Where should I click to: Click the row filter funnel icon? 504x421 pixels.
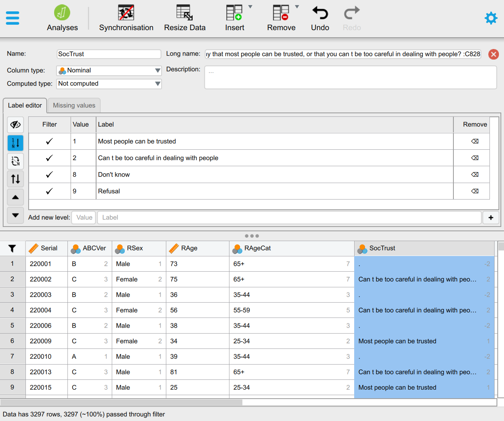coord(12,249)
